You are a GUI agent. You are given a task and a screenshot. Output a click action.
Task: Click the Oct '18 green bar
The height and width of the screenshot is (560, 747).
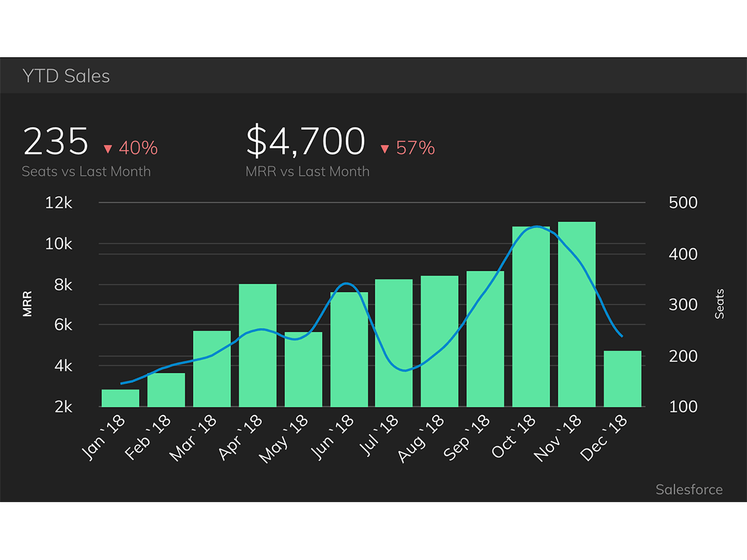pyautogui.click(x=531, y=317)
